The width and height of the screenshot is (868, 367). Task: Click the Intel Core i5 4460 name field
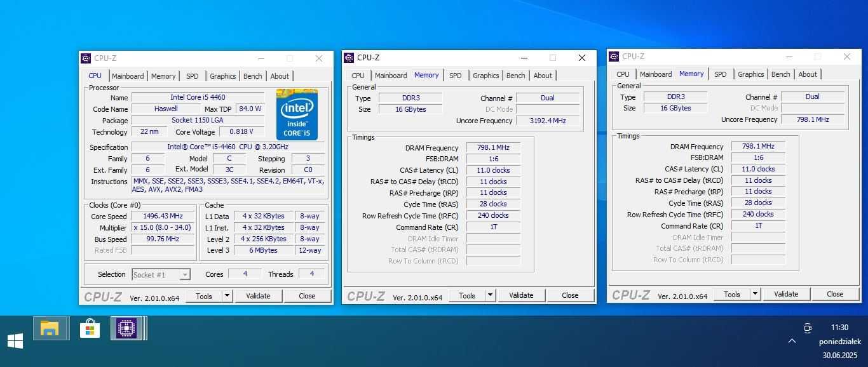[198, 97]
